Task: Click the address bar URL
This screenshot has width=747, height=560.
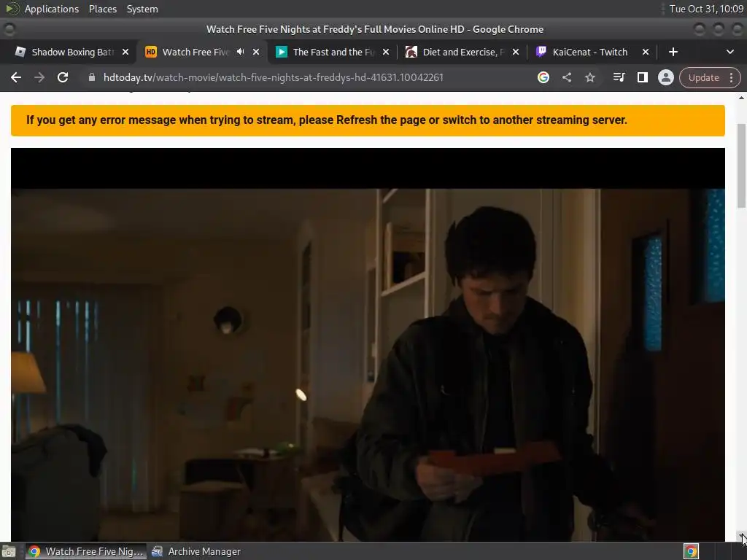Action: 274,77
